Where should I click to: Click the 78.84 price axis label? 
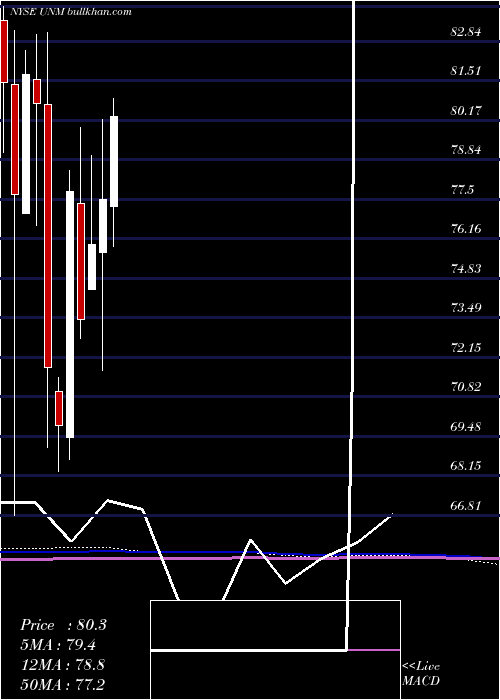pos(466,150)
